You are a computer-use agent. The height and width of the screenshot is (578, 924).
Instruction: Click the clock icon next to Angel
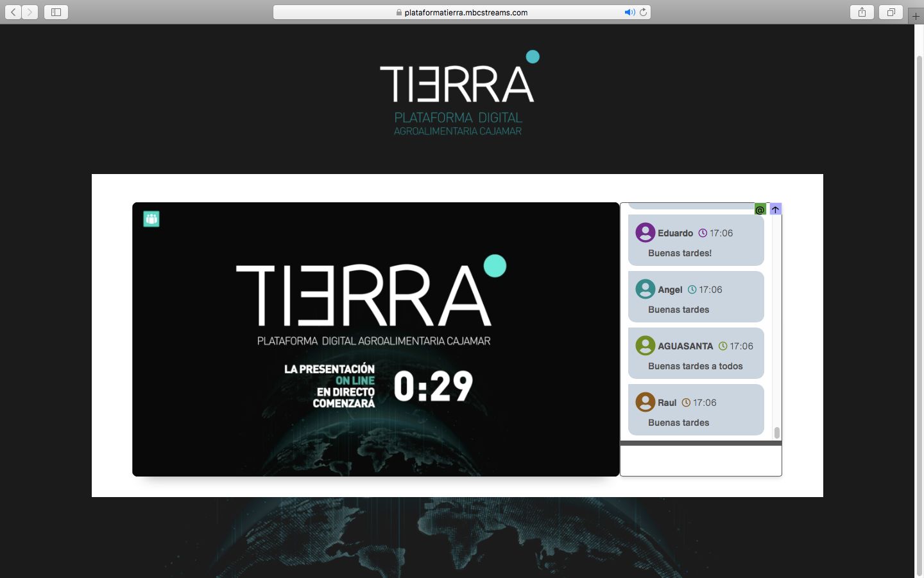pos(692,290)
